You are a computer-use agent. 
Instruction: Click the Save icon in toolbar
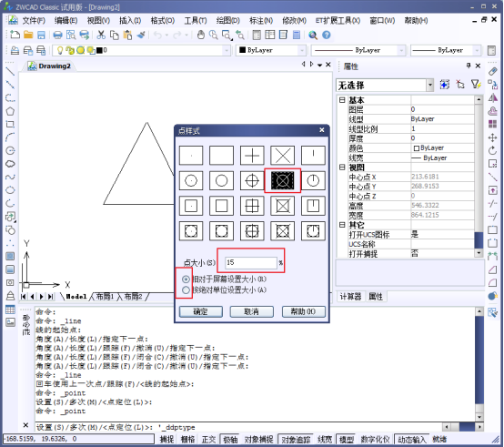tap(41, 35)
